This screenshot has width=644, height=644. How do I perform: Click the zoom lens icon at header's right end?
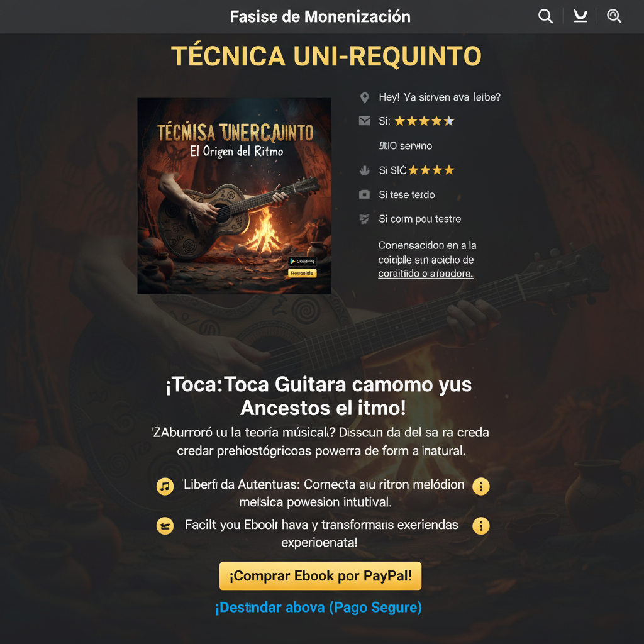[x=614, y=16]
